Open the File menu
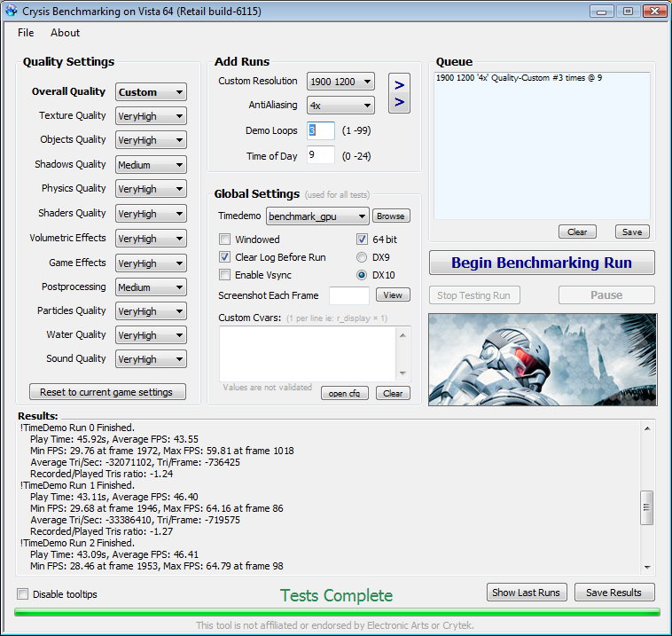Viewport: 672px width, 636px height. (x=26, y=33)
